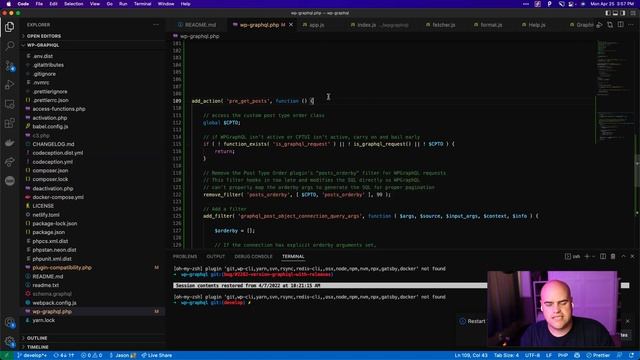Open the LF end-of-line selector

pyautogui.click(x=549, y=356)
